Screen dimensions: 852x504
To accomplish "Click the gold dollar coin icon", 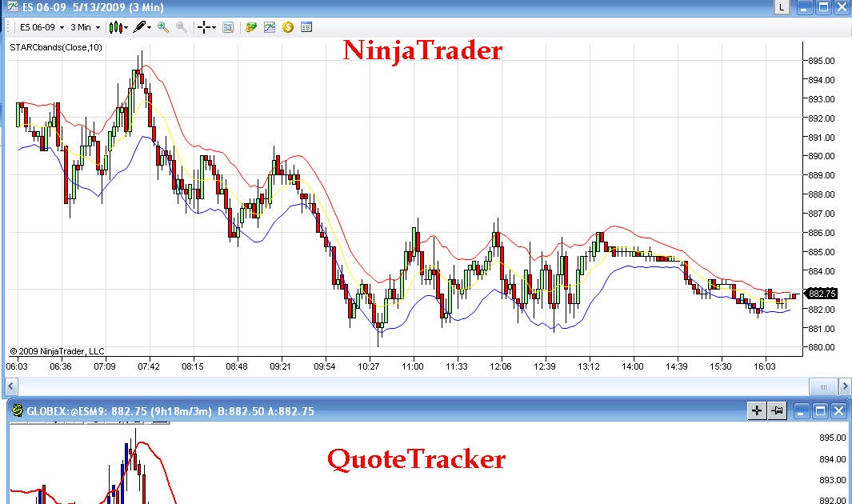I will pos(288,27).
